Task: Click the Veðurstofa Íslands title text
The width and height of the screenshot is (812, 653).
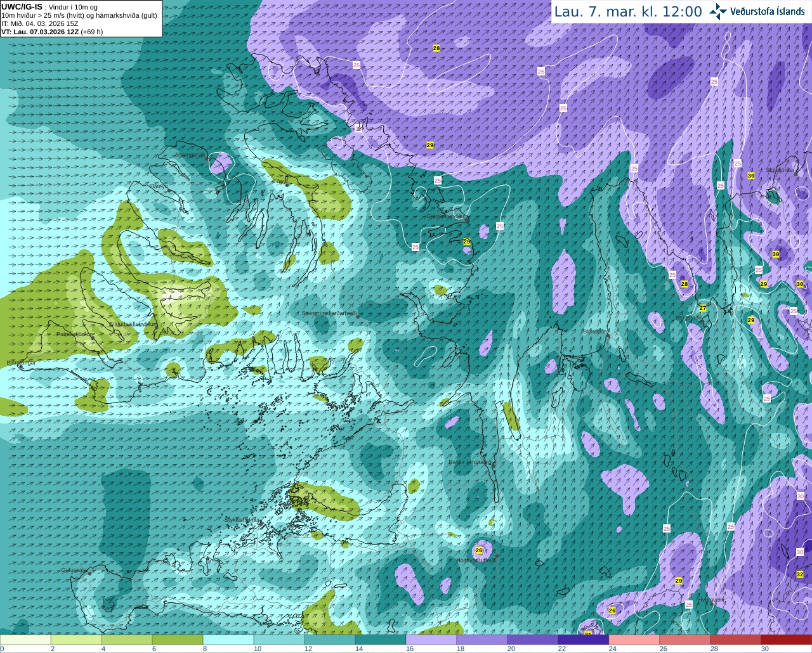Action: pos(768,11)
